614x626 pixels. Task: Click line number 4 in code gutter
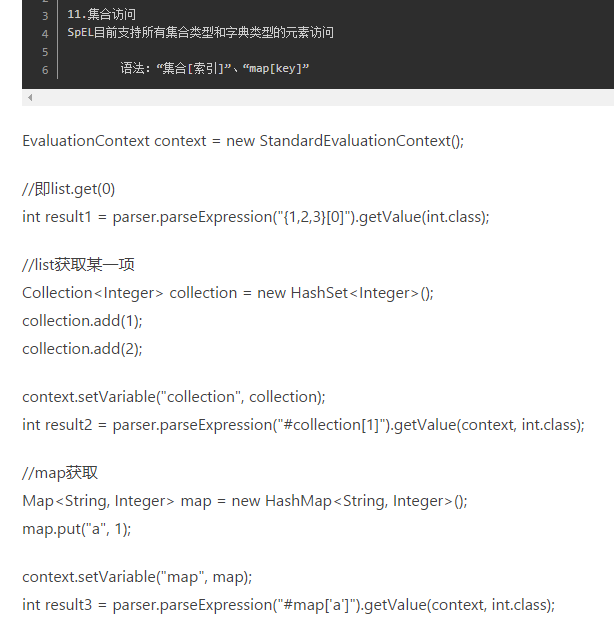pyautogui.click(x=45, y=34)
